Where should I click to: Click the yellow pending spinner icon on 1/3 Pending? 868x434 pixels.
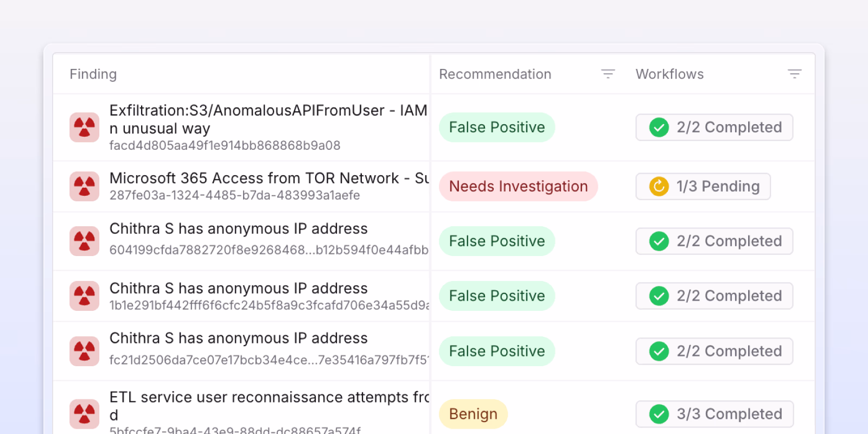pos(658,186)
